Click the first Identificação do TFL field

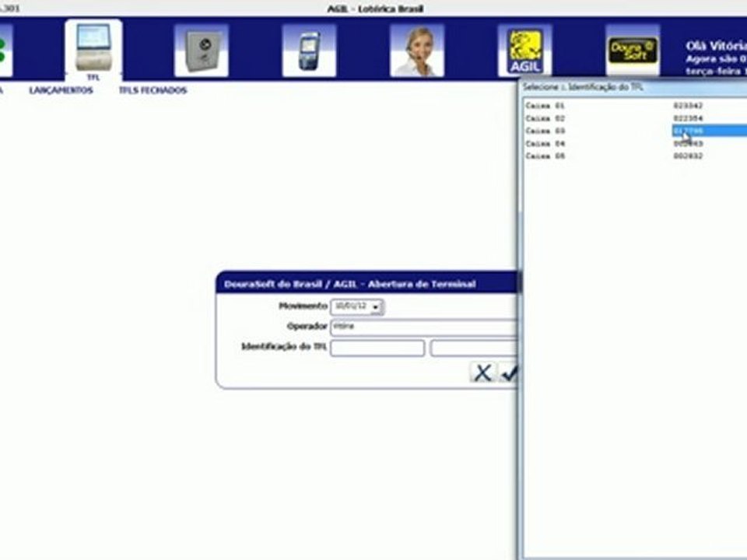pyautogui.click(x=377, y=348)
